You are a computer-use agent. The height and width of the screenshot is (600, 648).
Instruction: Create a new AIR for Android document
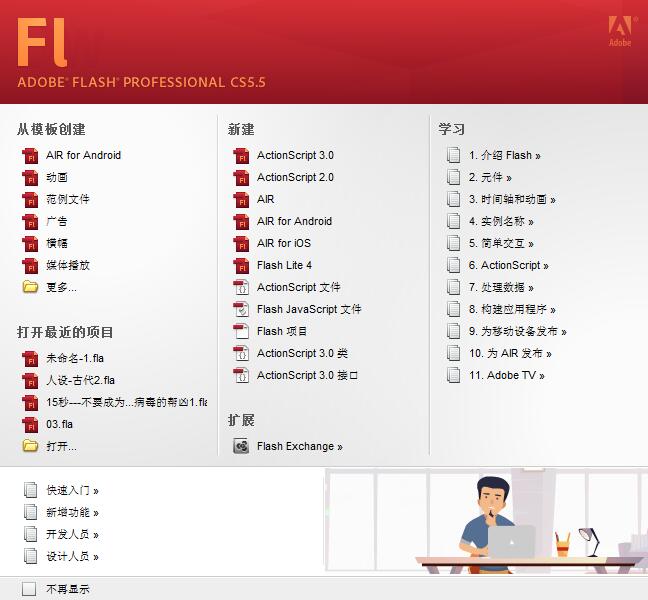pos(294,221)
